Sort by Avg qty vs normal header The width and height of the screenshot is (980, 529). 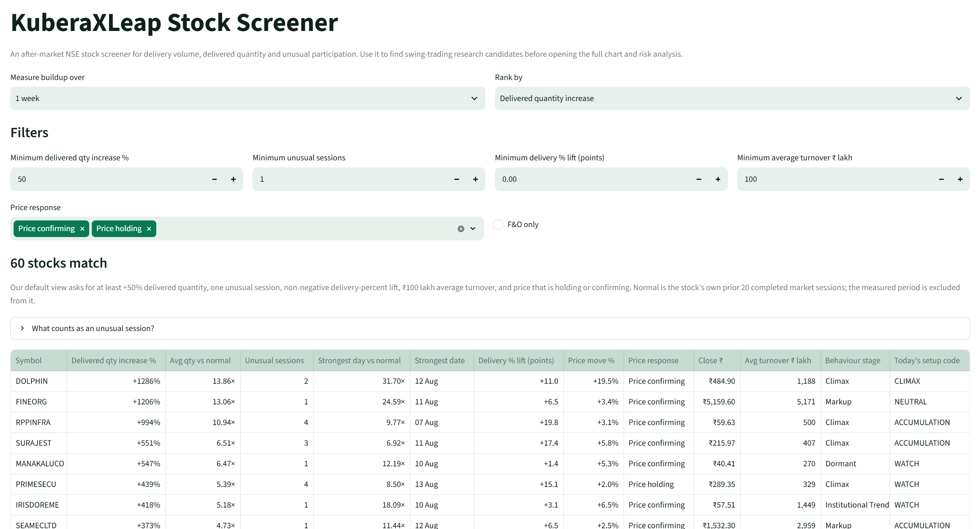203,361
